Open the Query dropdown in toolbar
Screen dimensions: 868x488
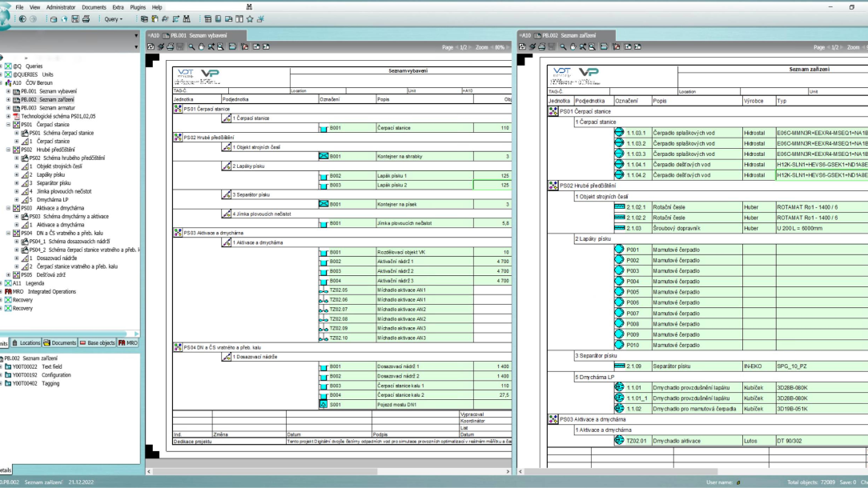tap(114, 19)
